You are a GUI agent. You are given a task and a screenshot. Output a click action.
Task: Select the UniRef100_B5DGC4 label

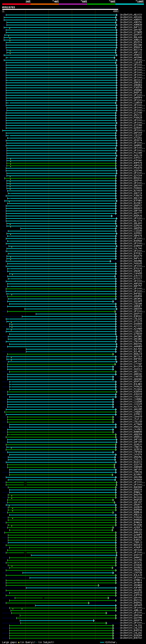[131, 48]
